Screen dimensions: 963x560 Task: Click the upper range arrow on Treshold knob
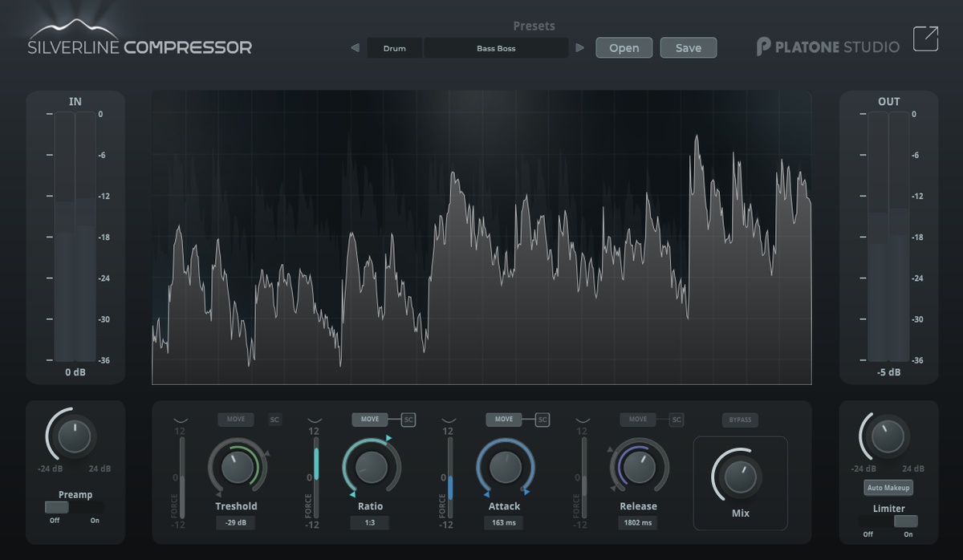268,454
